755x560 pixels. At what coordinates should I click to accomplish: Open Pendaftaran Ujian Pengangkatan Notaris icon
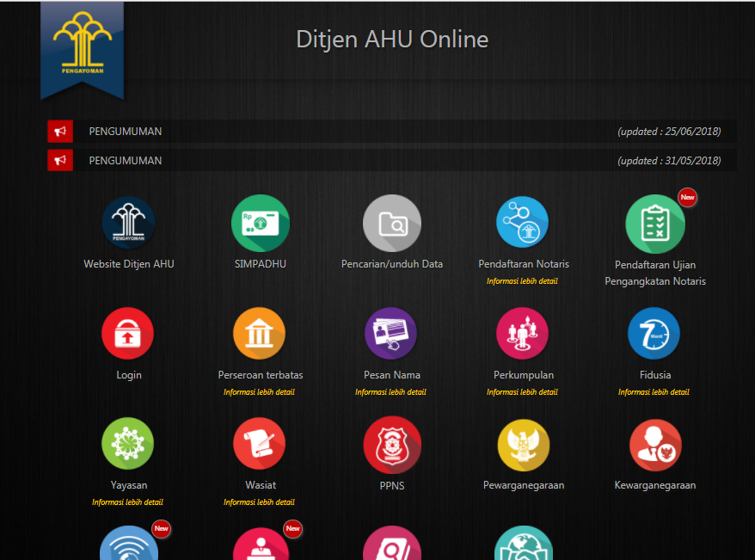655,225
